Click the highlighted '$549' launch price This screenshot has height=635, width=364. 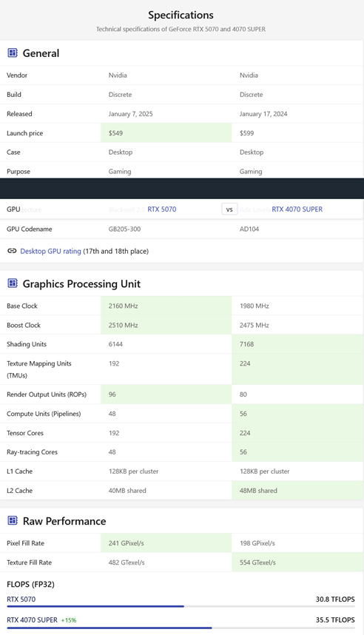pos(116,133)
